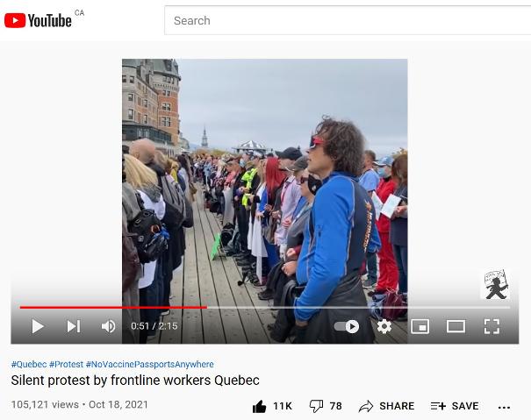
Task: Click the channel watermark in the video
Action: coord(495,284)
